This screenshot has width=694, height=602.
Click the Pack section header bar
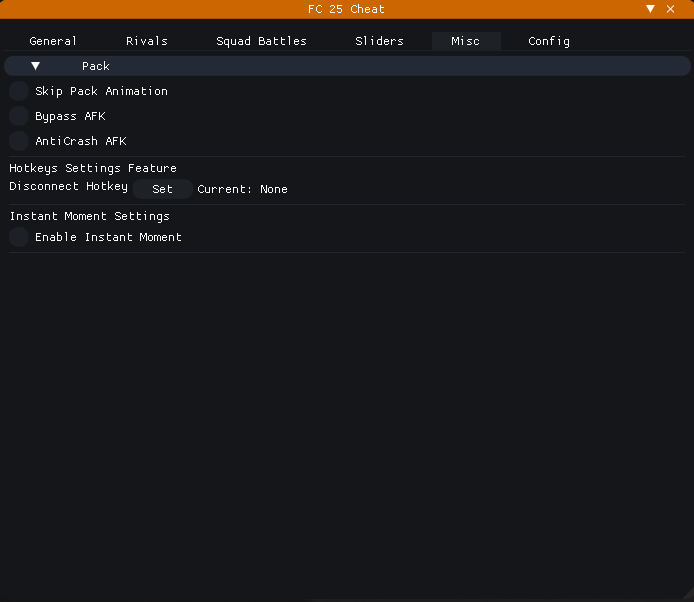pyautogui.click(x=346, y=66)
